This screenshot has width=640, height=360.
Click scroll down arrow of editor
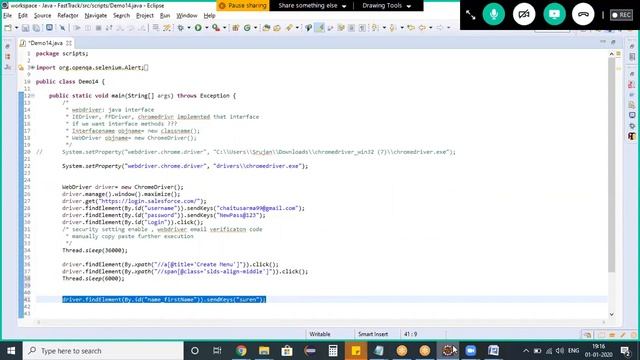[611, 314]
